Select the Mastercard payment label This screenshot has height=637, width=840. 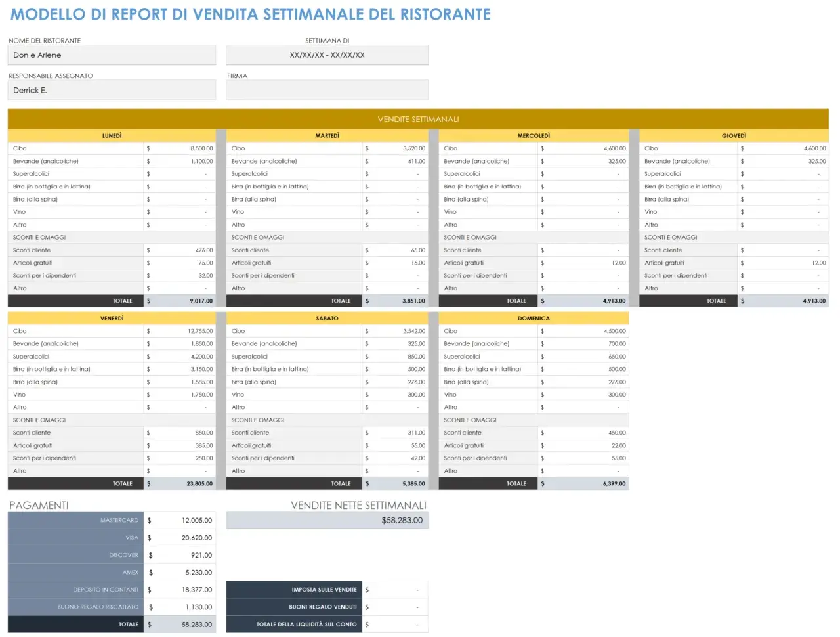[119, 521]
